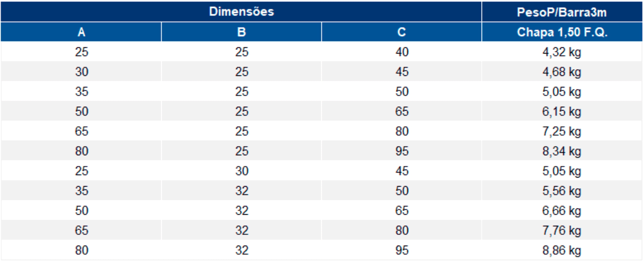
Task: Click the 8,34 kg weight cell
Action: 562,151
